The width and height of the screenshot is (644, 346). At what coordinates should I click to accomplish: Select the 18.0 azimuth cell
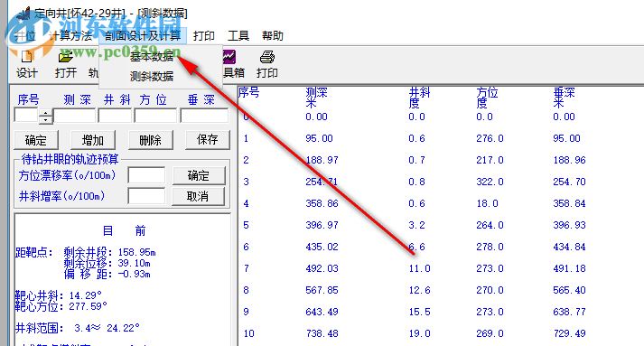tap(487, 203)
